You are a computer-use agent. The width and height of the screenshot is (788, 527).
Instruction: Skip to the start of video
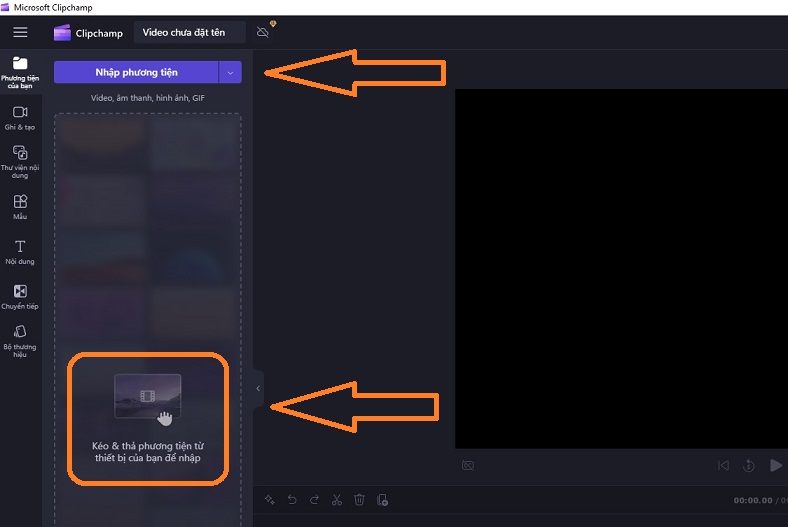coord(723,465)
